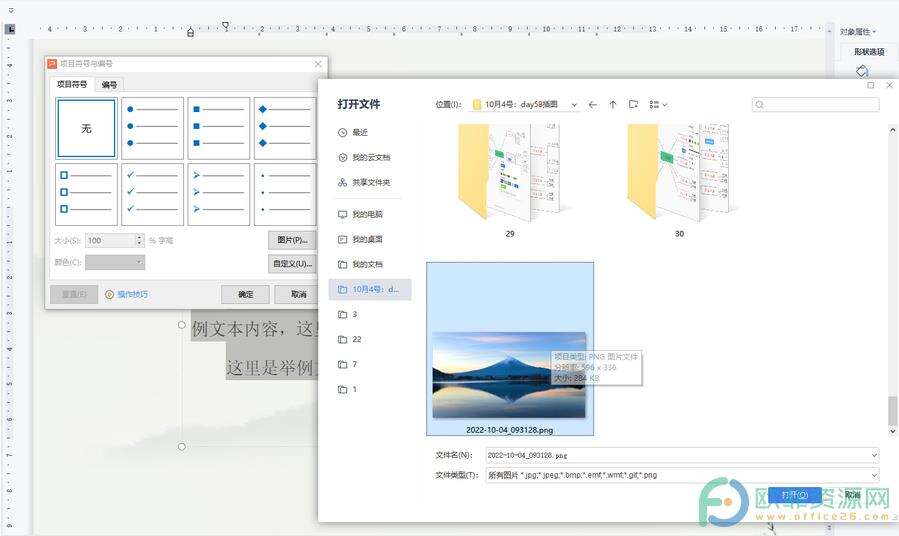This screenshot has width=899, height=536.
Task: Open the view mode options in Open File dialog
Action: coord(658,104)
